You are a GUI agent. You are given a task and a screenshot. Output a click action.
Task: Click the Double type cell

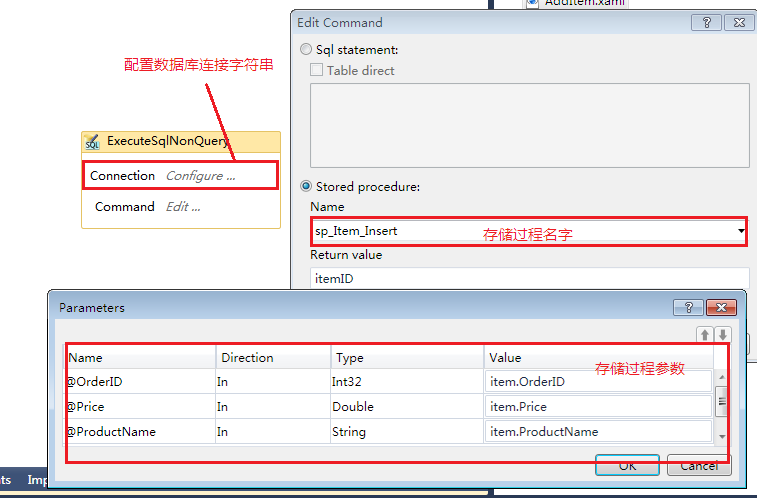pos(407,407)
